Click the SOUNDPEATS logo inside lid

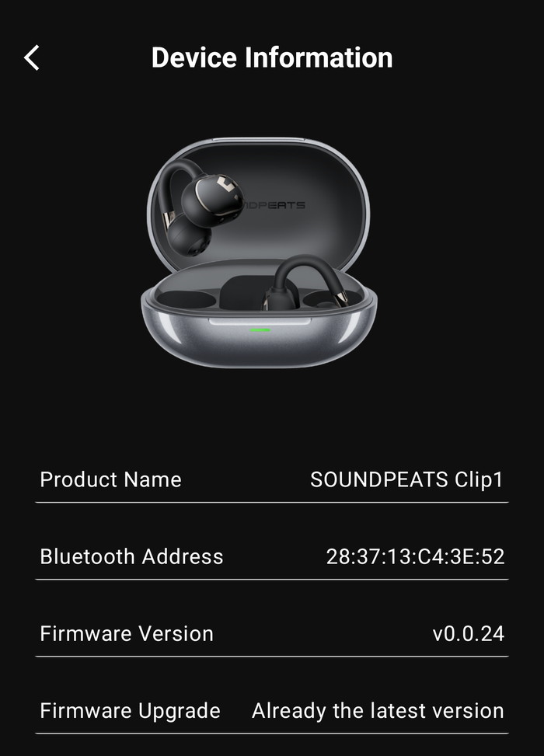coord(274,205)
